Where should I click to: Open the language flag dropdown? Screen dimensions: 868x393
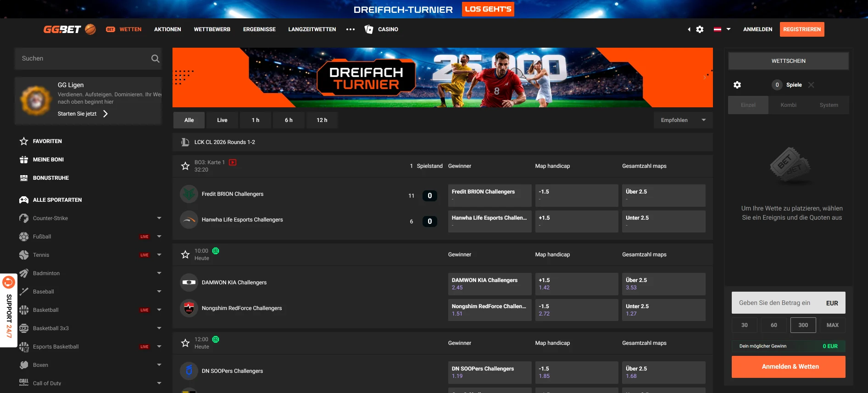[x=722, y=29]
